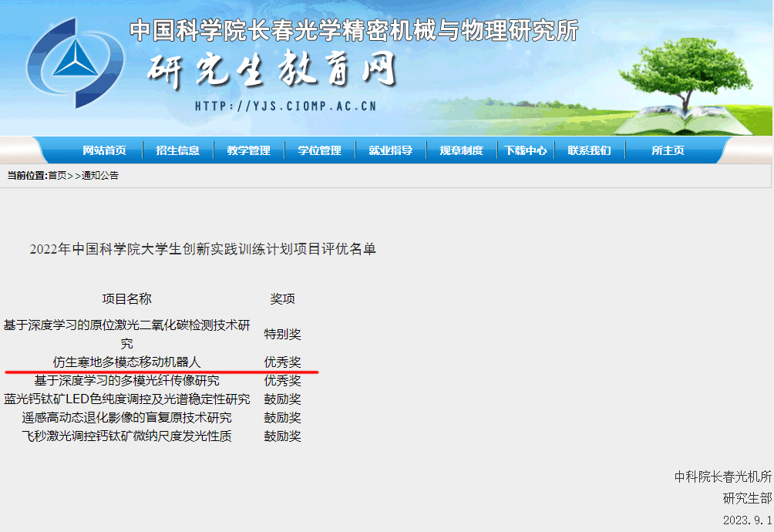This screenshot has height=532, width=774.
Task: Click the 联系我们 navigation link
Action: click(589, 150)
